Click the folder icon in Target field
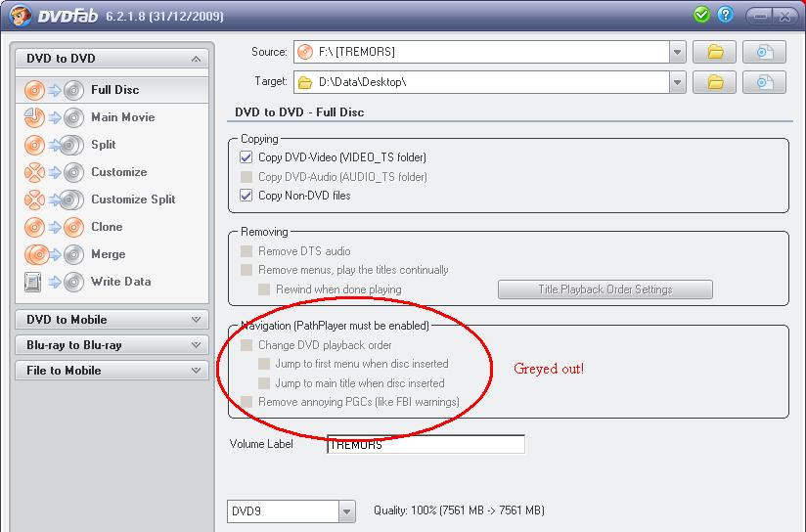Screen dimensions: 806x532 (x=305, y=82)
